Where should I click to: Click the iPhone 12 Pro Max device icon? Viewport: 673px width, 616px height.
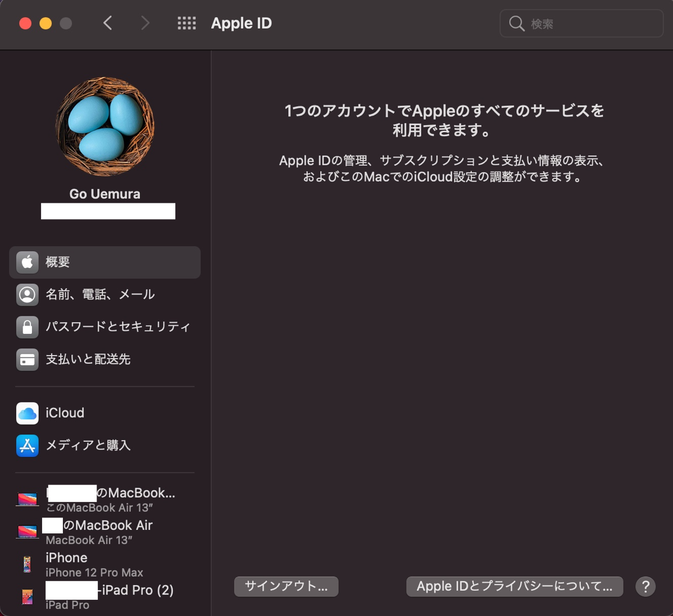(x=28, y=564)
